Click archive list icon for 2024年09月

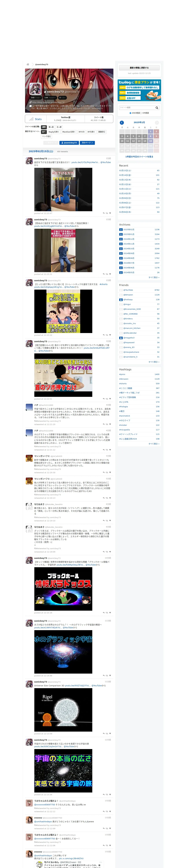pyautogui.click(x=121, y=253)
